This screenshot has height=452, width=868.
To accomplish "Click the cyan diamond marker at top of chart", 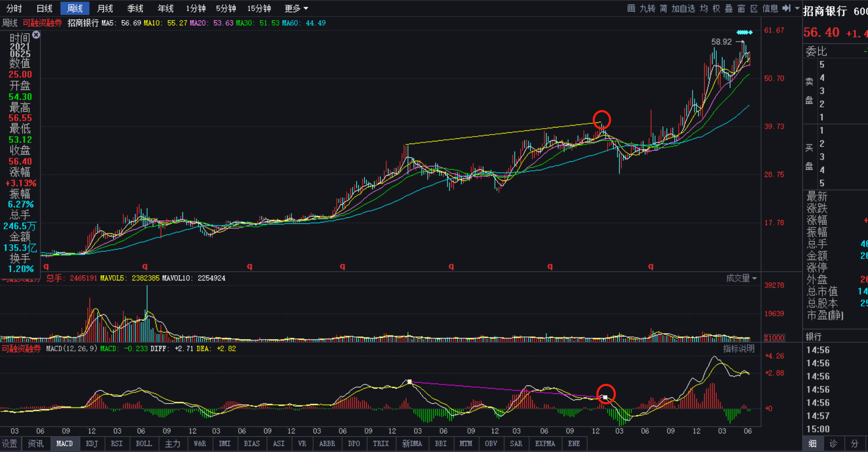I will 745,33.
